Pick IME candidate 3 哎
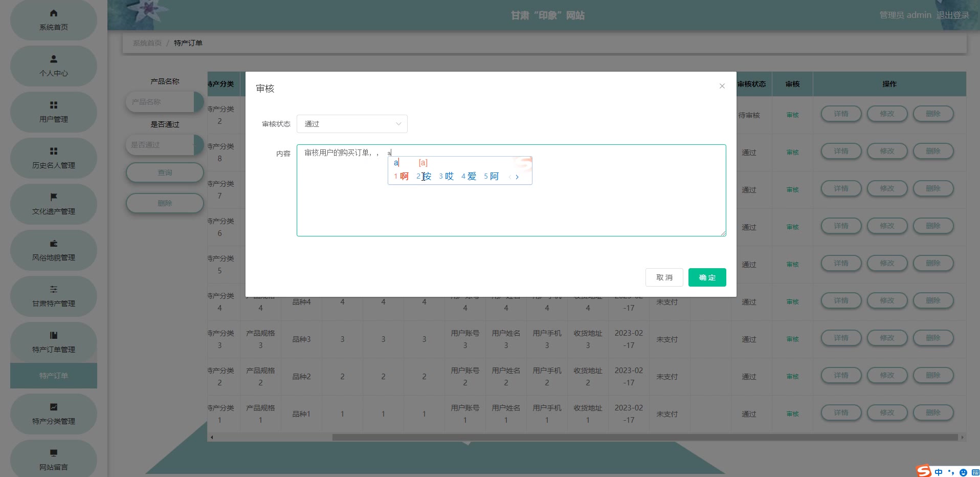980x477 pixels. click(x=447, y=177)
